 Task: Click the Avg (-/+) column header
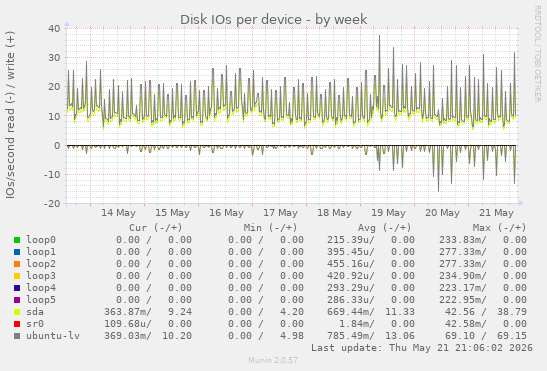pos(385,228)
